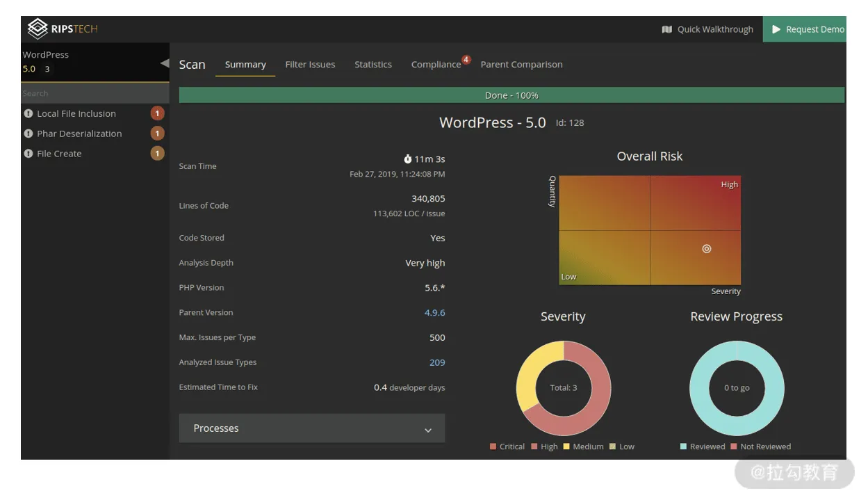Screen dimensions: 868x500
Task: Click the Phar Deserialization warning icon
Action: 28,134
